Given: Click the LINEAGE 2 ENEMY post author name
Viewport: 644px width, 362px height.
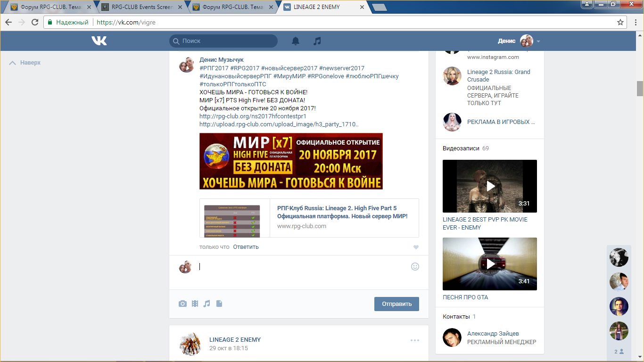Looking at the screenshot, I should [235, 340].
